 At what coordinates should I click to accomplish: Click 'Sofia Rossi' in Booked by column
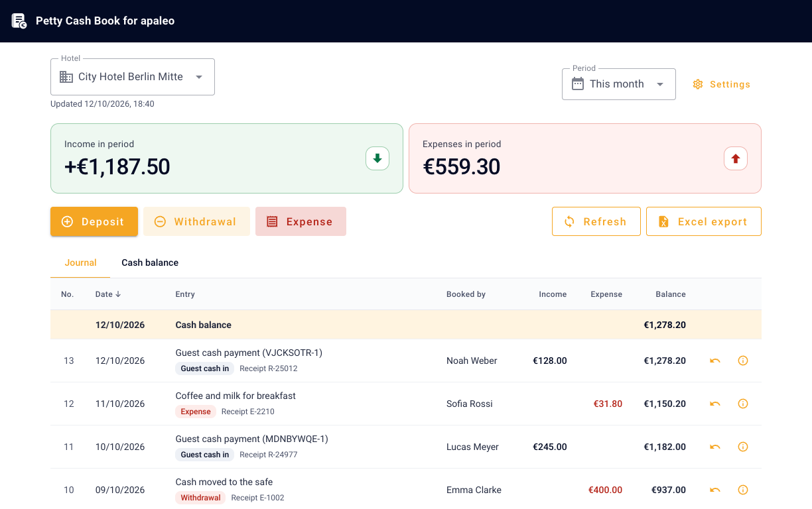[470, 404]
